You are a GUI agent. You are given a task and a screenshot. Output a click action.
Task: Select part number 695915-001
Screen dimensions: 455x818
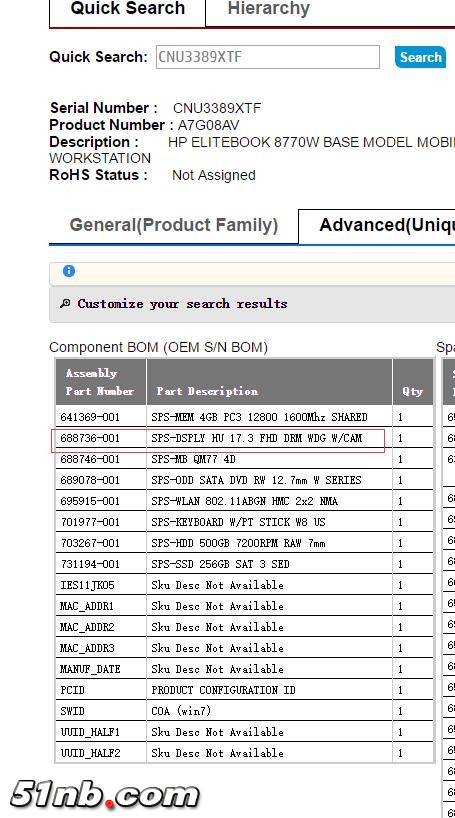click(90, 501)
